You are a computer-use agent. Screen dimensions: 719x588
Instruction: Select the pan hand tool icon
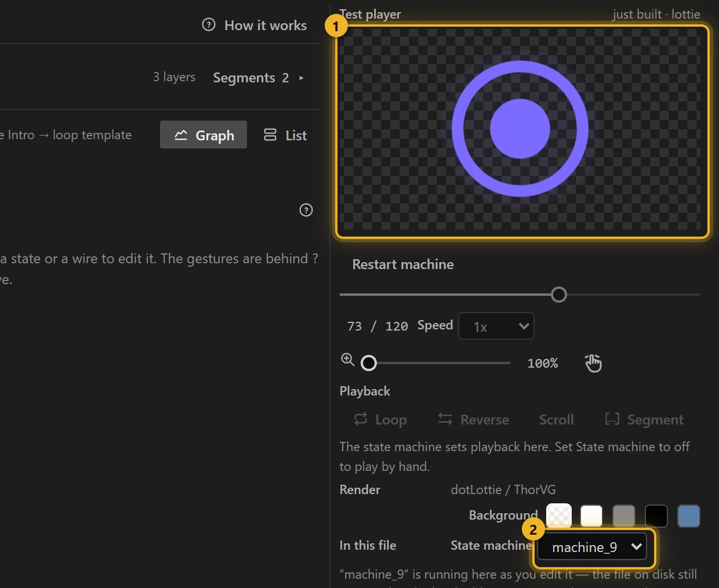coord(593,363)
